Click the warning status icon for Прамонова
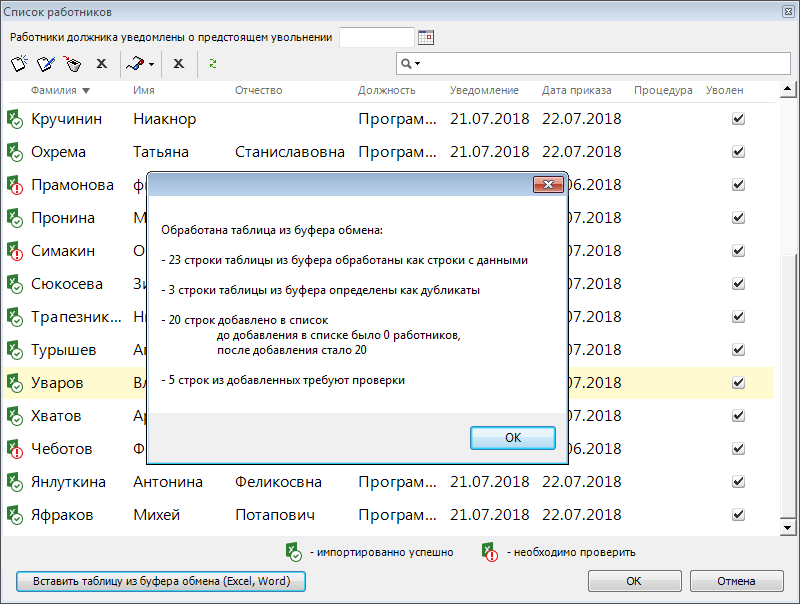 (15, 185)
